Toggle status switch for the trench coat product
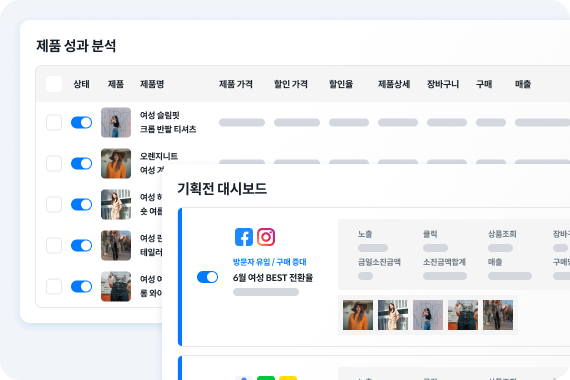 tap(81, 204)
